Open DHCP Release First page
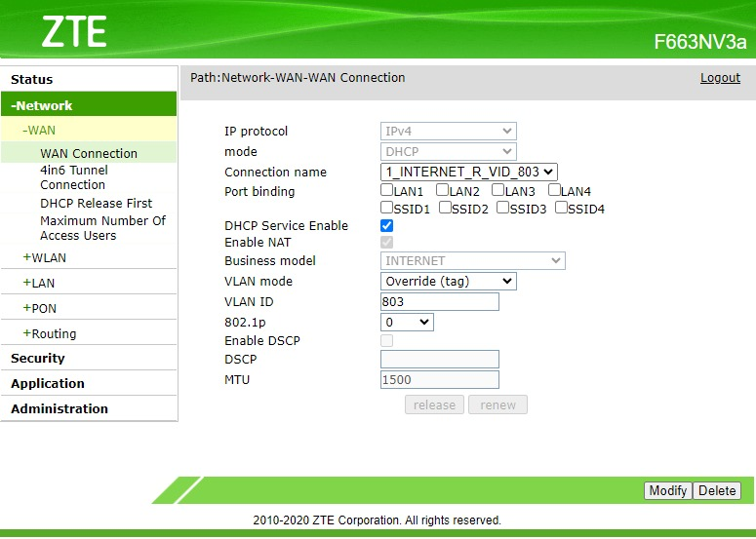The width and height of the screenshot is (756, 539). (96, 203)
